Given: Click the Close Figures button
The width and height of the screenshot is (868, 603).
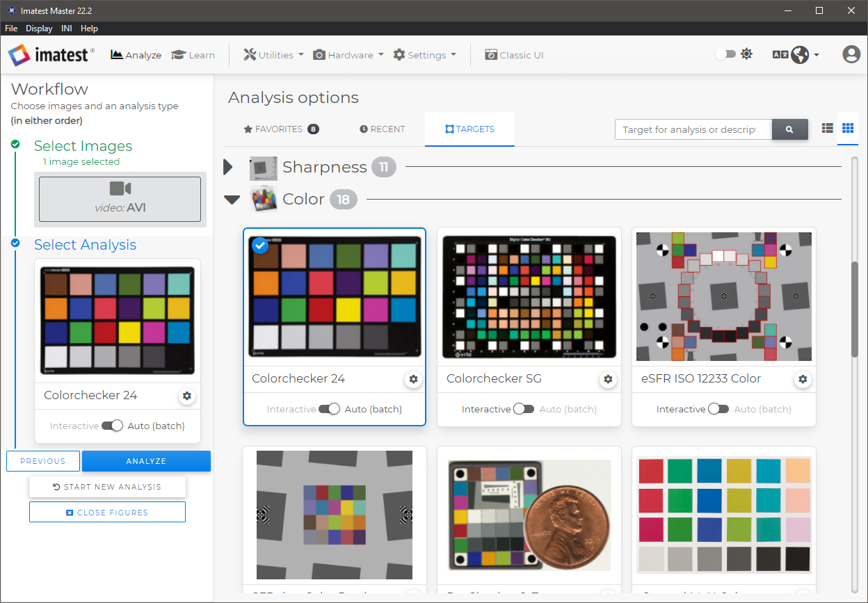Looking at the screenshot, I should 107,512.
